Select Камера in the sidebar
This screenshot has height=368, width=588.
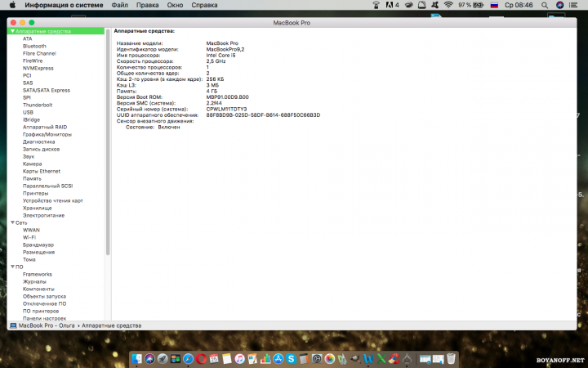coord(32,164)
